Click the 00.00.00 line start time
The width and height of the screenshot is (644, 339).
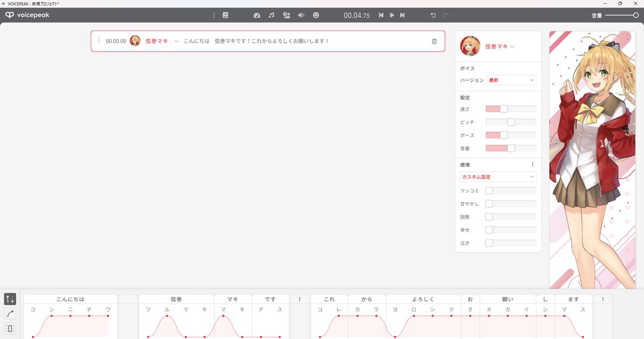click(116, 41)
